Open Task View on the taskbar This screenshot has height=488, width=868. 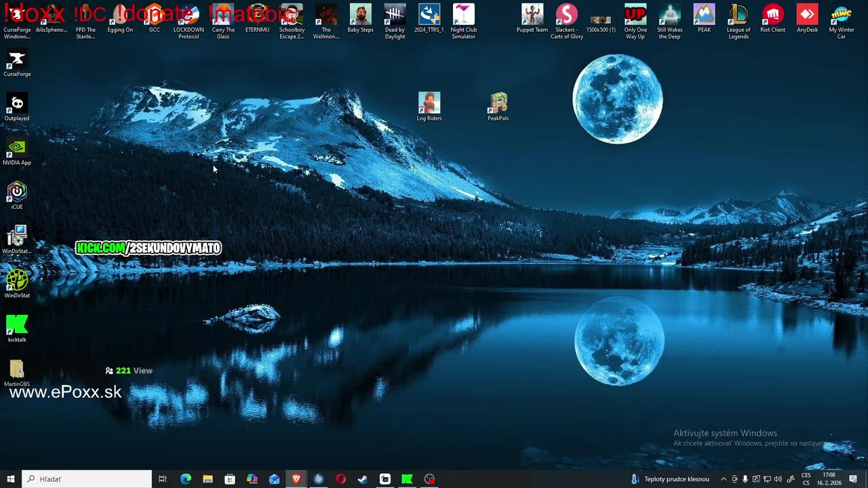(x=163, y=479)
